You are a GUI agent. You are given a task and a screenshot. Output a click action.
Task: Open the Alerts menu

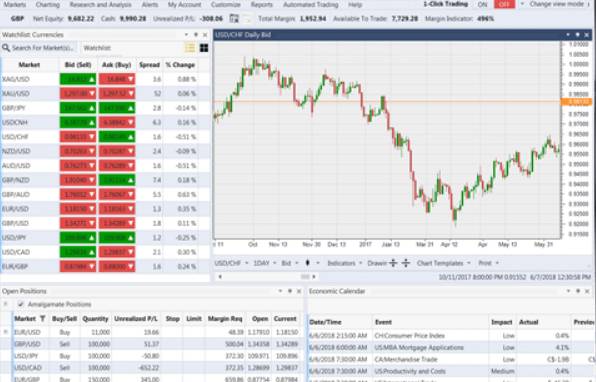tap(150, 5)
